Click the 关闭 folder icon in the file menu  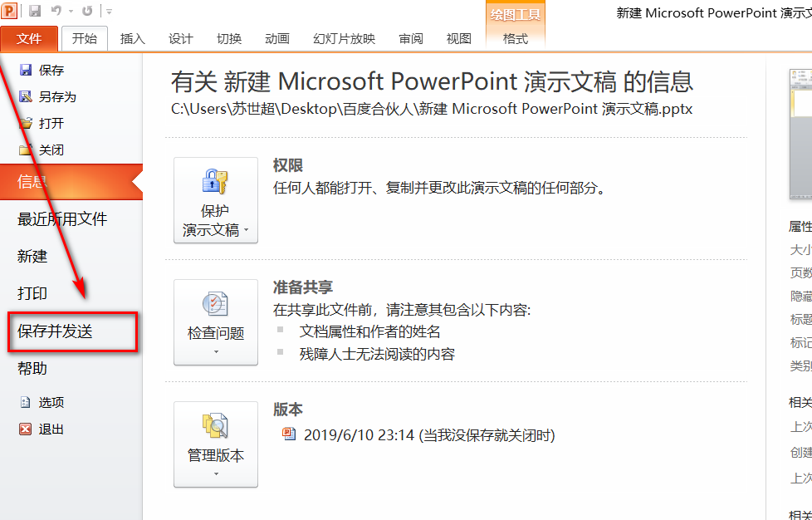point(26,150)
